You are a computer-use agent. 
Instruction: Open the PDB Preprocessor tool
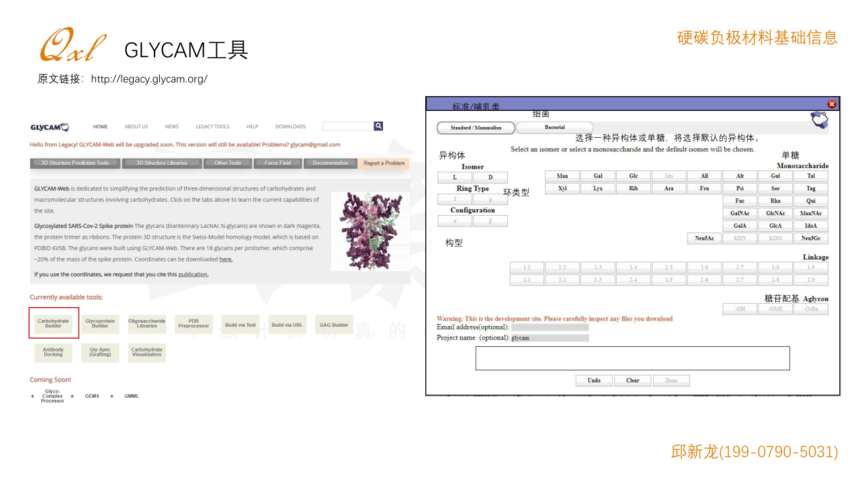(x=193, y=323)
